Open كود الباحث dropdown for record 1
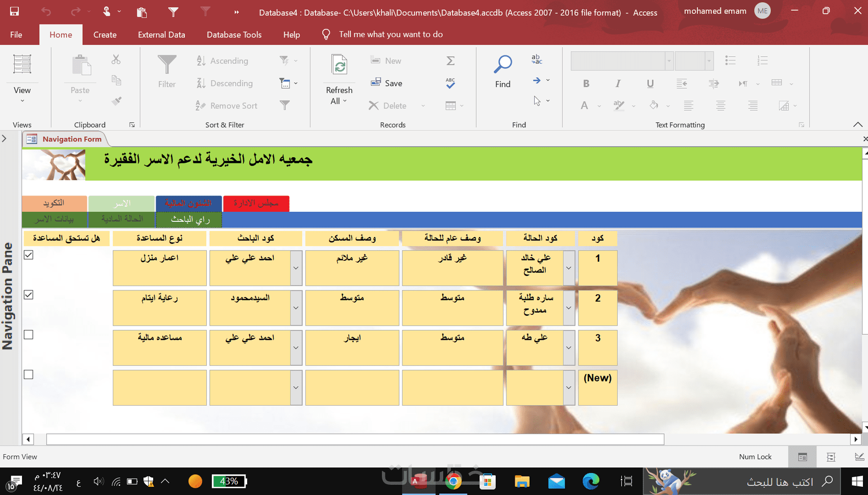This screenshot has height=495, width=868. [296, 268]
